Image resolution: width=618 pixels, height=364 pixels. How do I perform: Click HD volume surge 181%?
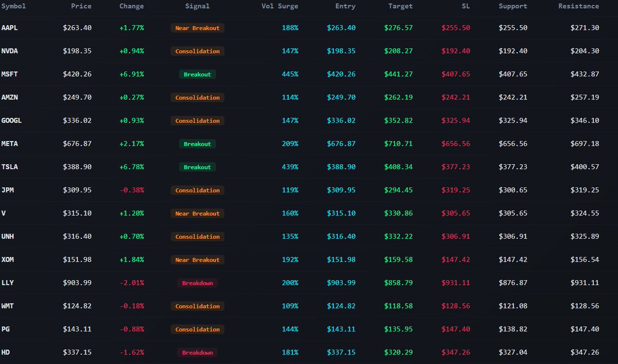290,352
